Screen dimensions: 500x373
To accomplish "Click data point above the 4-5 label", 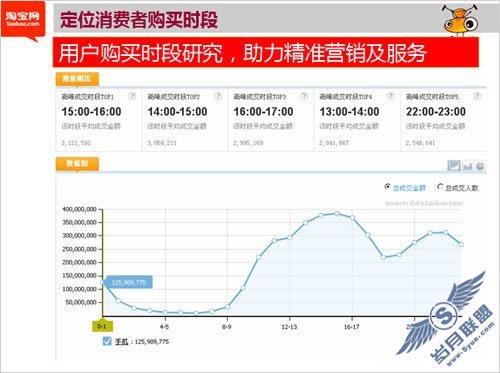I will (x=165, y=312).
